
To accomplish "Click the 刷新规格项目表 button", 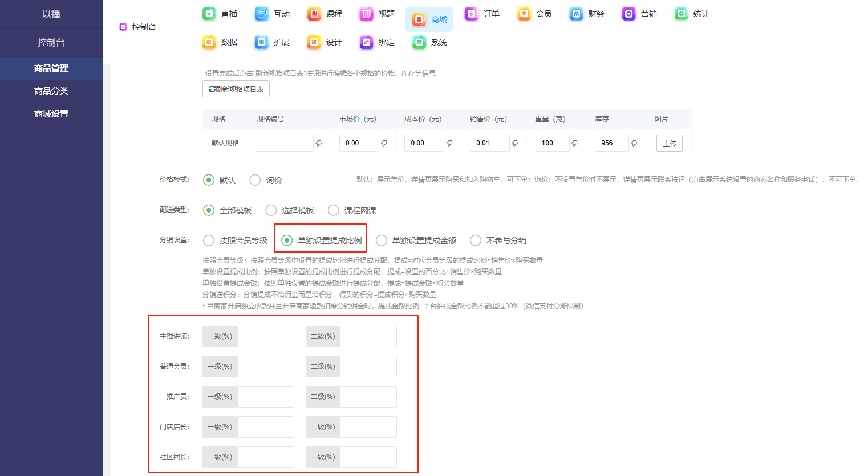I will pyautogui.click(x=236, y=89).
